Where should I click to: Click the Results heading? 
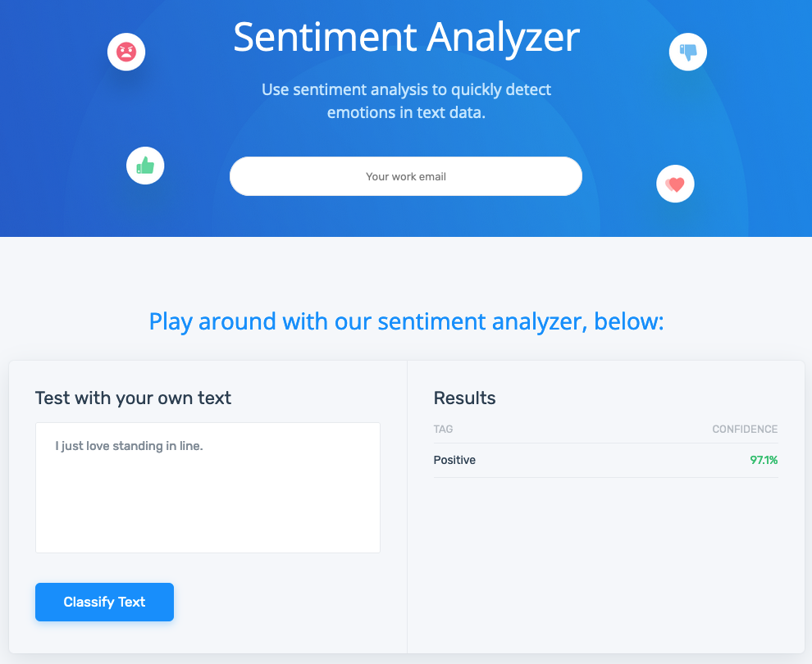(464, 398)
